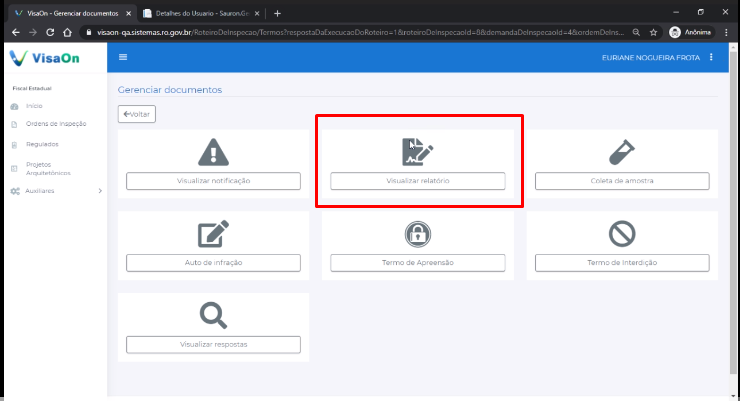Click the Ordens de Inspeção sidebar icon
Screen dimensions: 740x401
pos(15,125)
